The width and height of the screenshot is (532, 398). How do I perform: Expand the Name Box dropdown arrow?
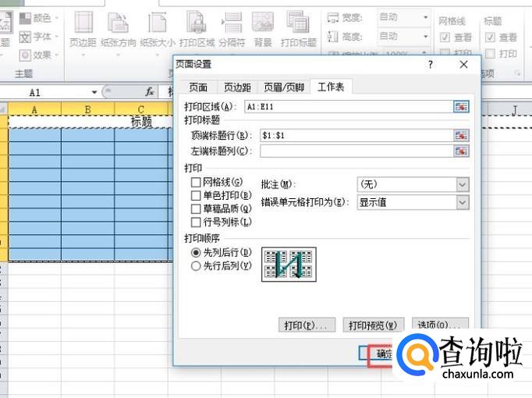[x=94, y=92]
